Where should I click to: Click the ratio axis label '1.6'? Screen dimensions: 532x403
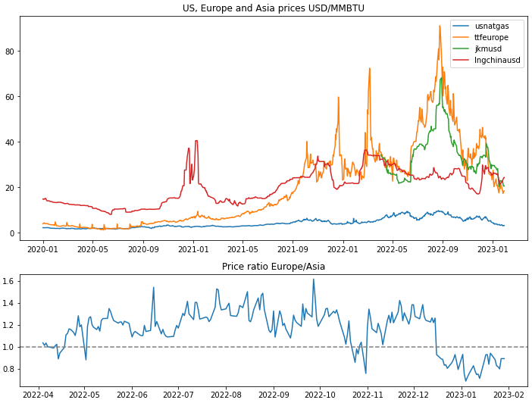click(8, 281)
